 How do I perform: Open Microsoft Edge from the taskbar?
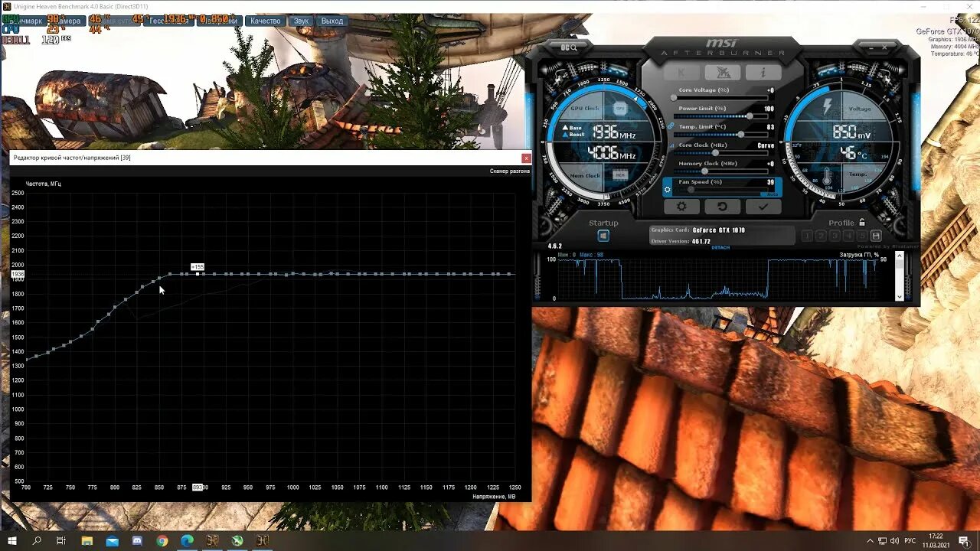coord(188,541)
